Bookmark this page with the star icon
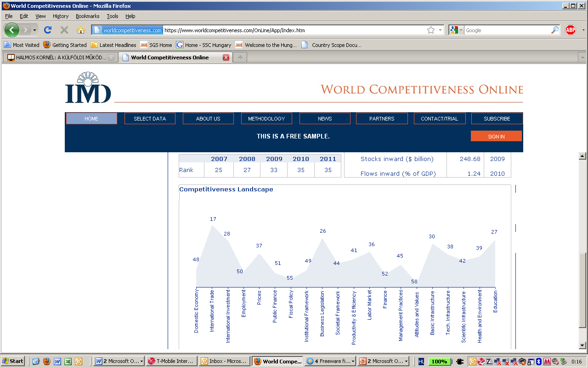588x368 pixels. (x=431, y=30)
